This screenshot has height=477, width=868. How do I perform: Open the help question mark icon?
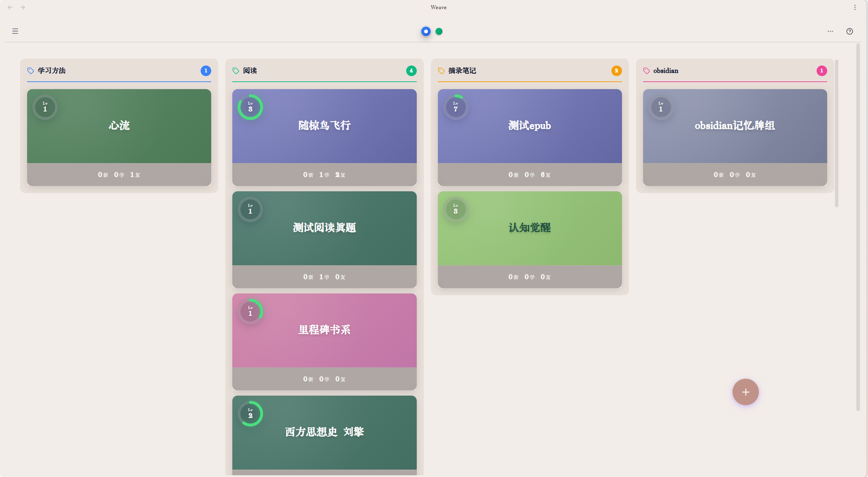click(850, 31)
